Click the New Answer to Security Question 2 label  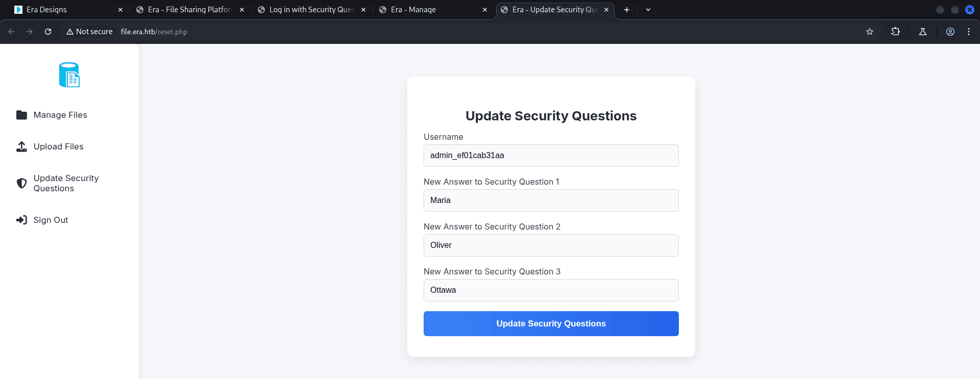[x=492, y=226]
